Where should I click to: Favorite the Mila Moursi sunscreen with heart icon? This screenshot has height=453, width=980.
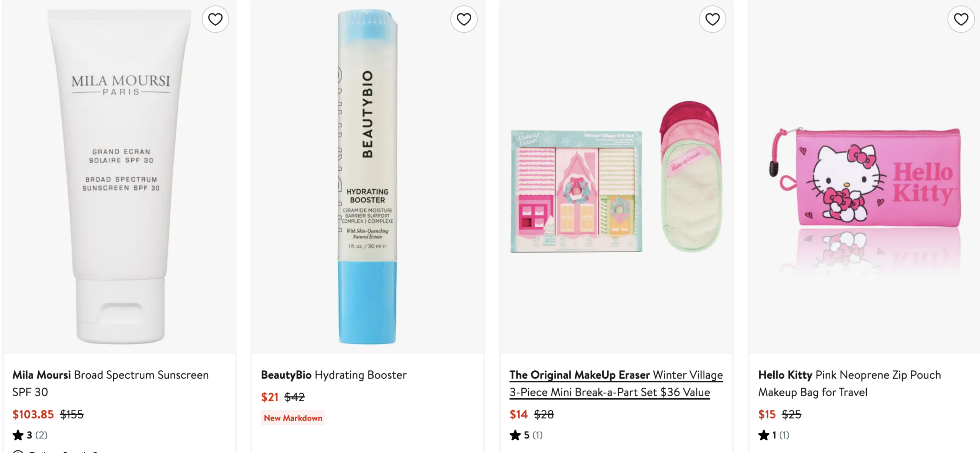tap(215, 19)
